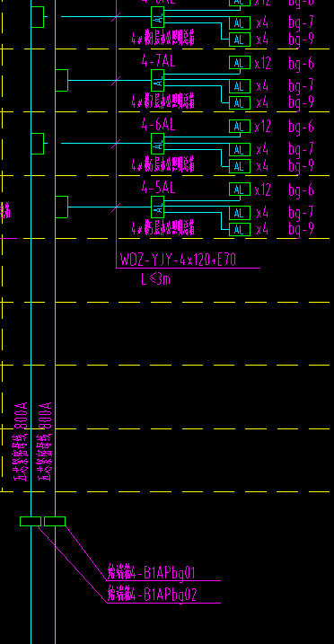Select the vertical AL panel symbol under 4-7AL
This screenshot has width=334, height=644.
pyautogui.click(x=157, y=81)
